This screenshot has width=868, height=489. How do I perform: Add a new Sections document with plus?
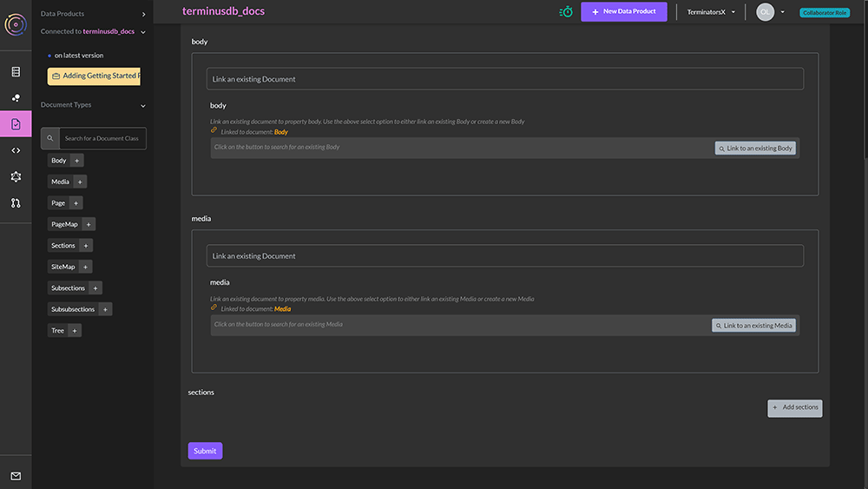coord(86,245)
